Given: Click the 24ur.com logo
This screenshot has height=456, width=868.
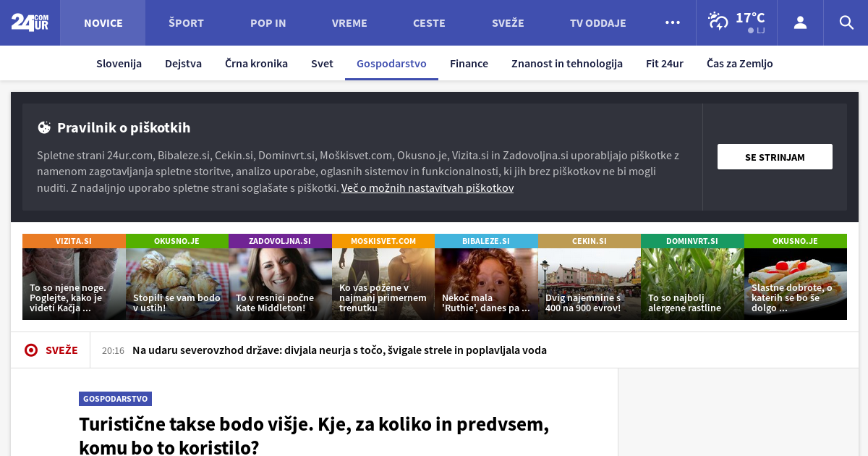Looking at the screenshot, I should pos(30,22).
